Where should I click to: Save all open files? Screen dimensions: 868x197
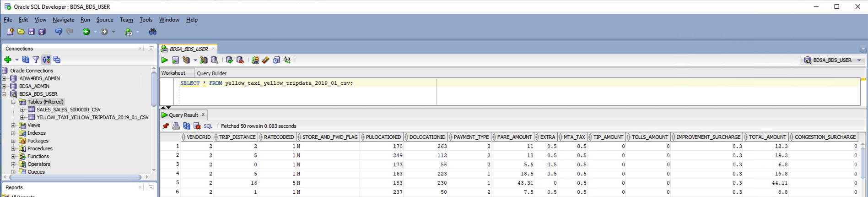(42, 32)
